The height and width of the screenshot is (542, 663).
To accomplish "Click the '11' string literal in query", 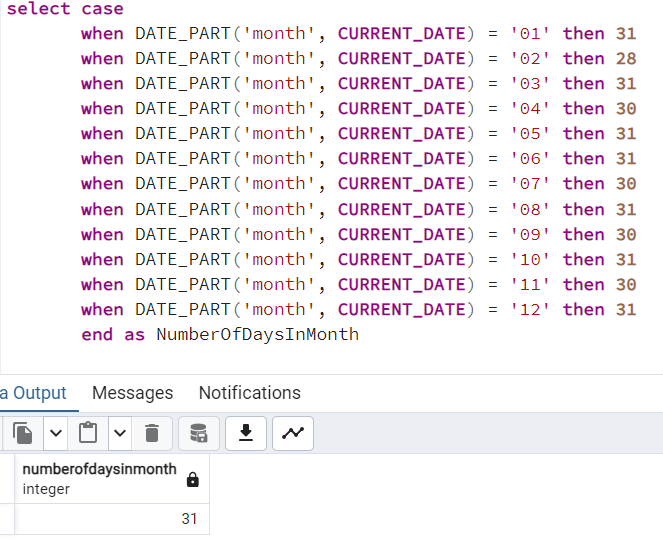I will [x=530, y=284].
